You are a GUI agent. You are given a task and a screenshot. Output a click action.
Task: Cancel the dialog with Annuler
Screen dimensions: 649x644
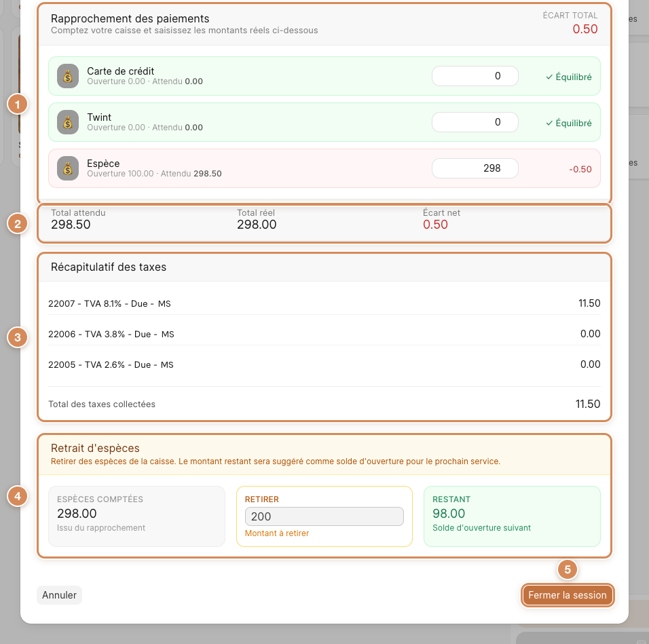59,595
